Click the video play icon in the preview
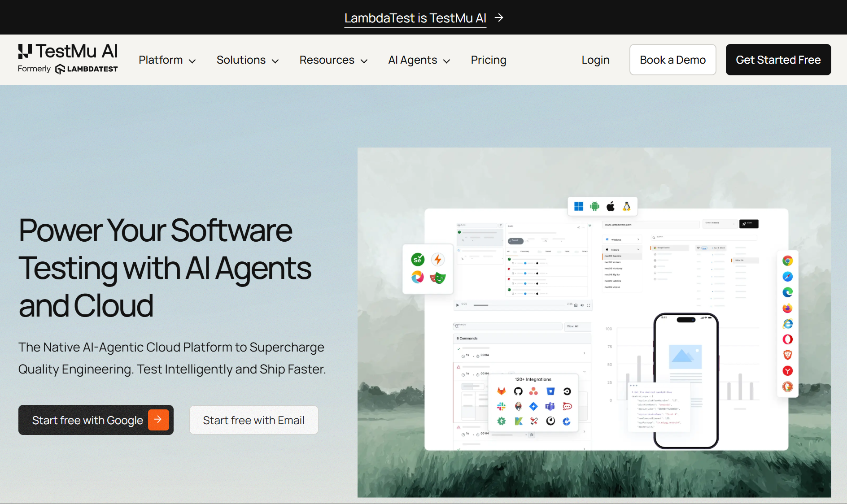847x504 pixels. (x=458, y=305)
